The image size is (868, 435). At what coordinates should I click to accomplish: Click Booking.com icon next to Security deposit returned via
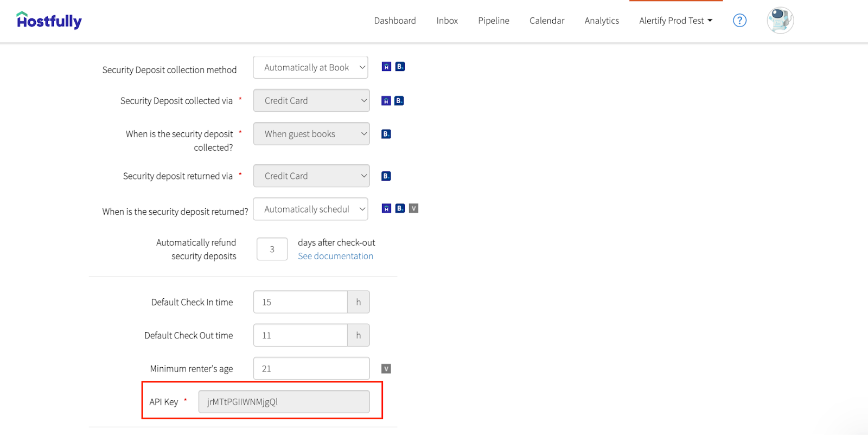[386, 176]
